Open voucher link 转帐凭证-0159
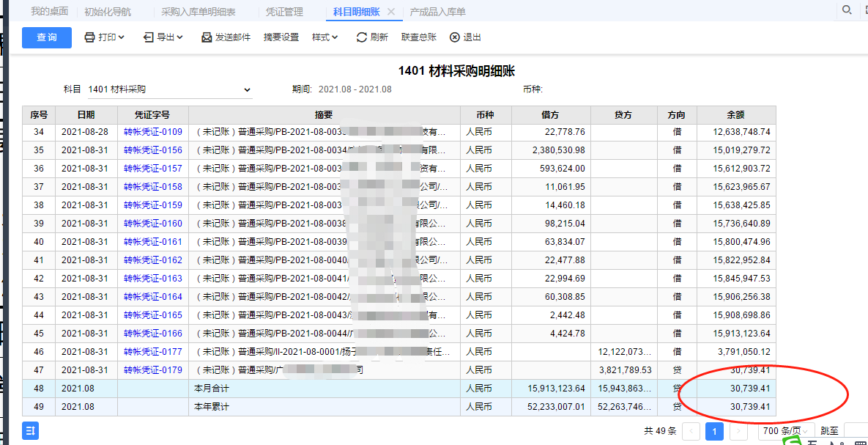The width and height of the screenshot is (868, 445). pos(153,205)
